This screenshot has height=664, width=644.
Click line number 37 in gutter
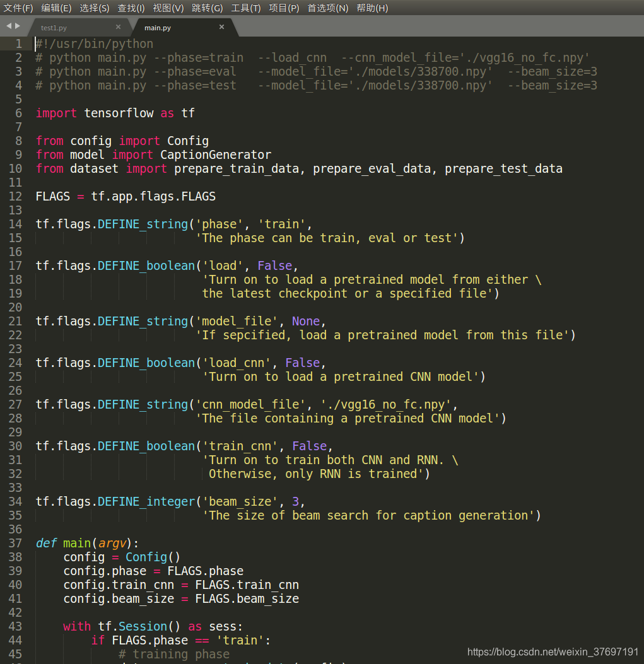click(15, 544)
